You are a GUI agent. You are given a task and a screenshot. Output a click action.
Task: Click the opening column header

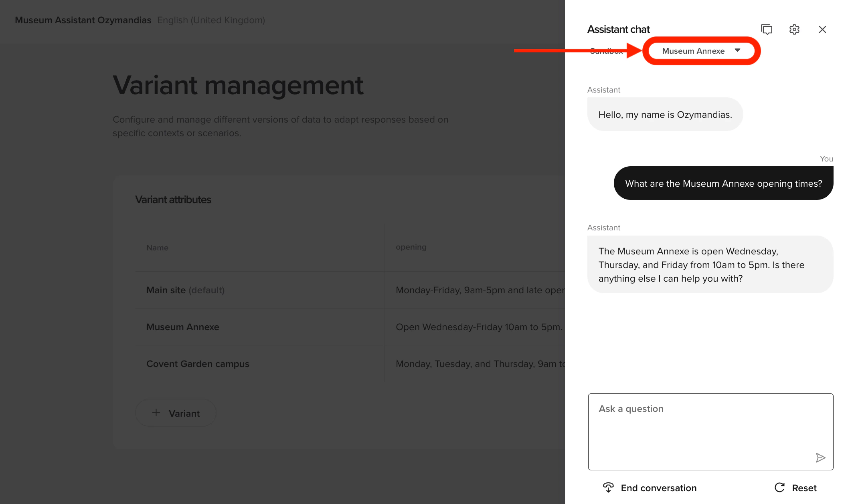point(411,247)
